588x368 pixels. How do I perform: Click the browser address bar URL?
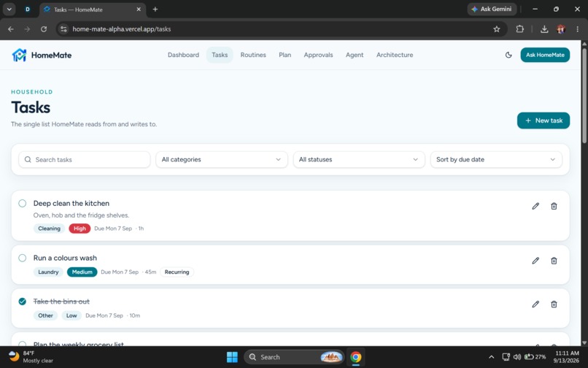click(122, 29)
